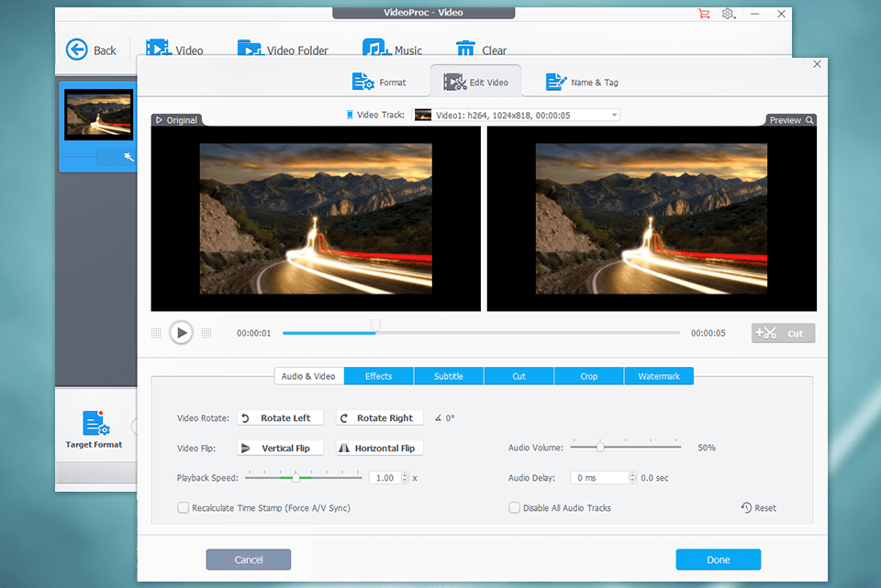Viewport: 881px width, 588px height.
Task: Click Done to confirm edits
Action: 718,559
